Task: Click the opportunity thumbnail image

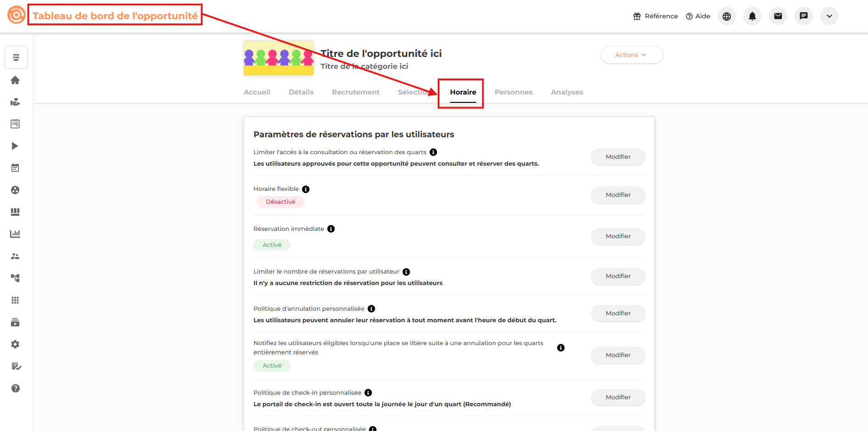Action: pos(278,58)
